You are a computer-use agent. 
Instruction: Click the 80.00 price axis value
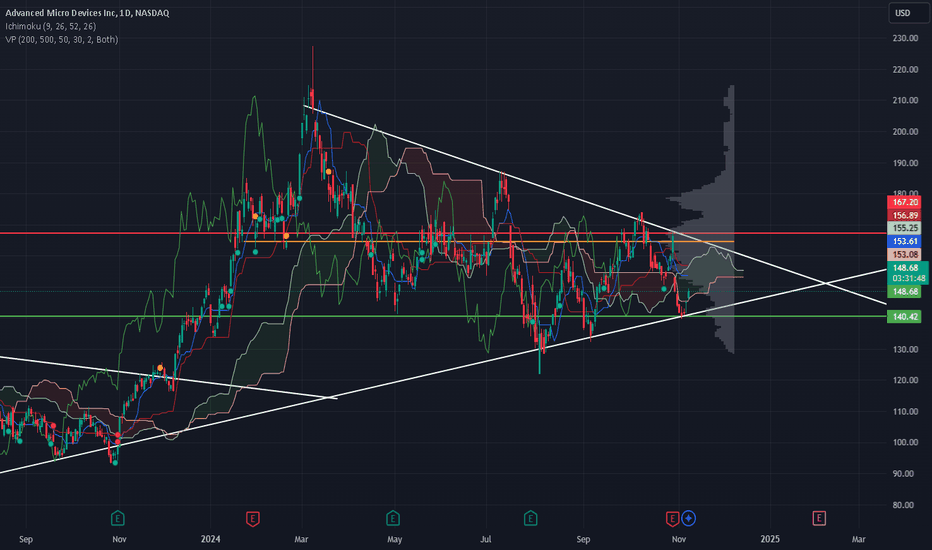point(905,505)
